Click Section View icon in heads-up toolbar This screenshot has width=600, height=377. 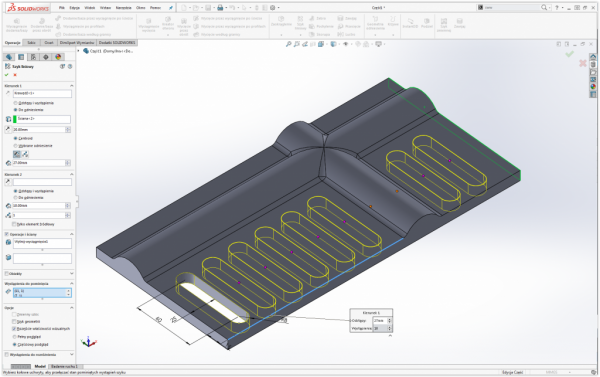tap(313, 44)
